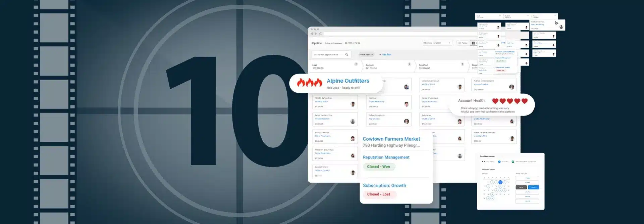
Task: Switch to Table view
Action: click(463, 43)
